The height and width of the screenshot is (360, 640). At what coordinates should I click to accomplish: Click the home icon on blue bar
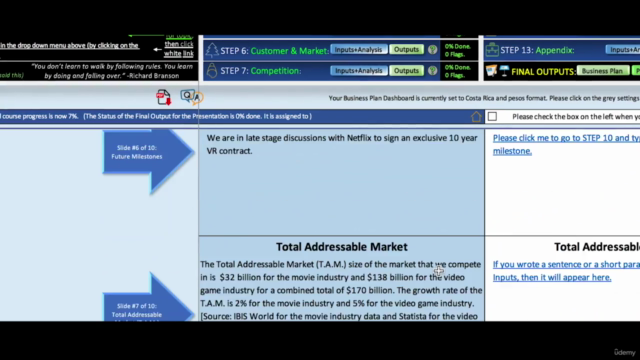[476, 117]
